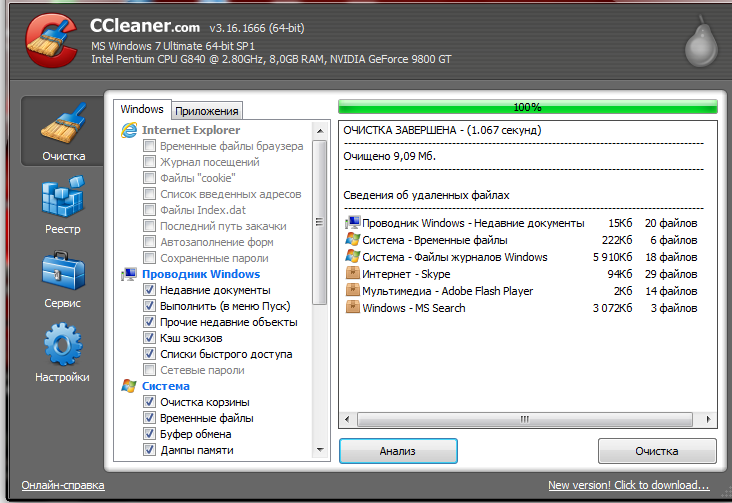The height and width of the screenshot is (503, 732).
Task: Click icon beside Система - Временные файлы result
Action: (x=353, y=240)
